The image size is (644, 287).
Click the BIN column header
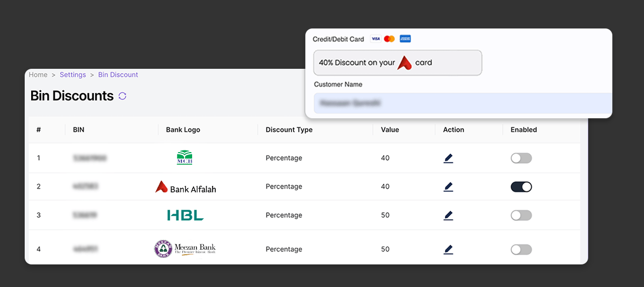pyautogui.click(x=78, y=130)
